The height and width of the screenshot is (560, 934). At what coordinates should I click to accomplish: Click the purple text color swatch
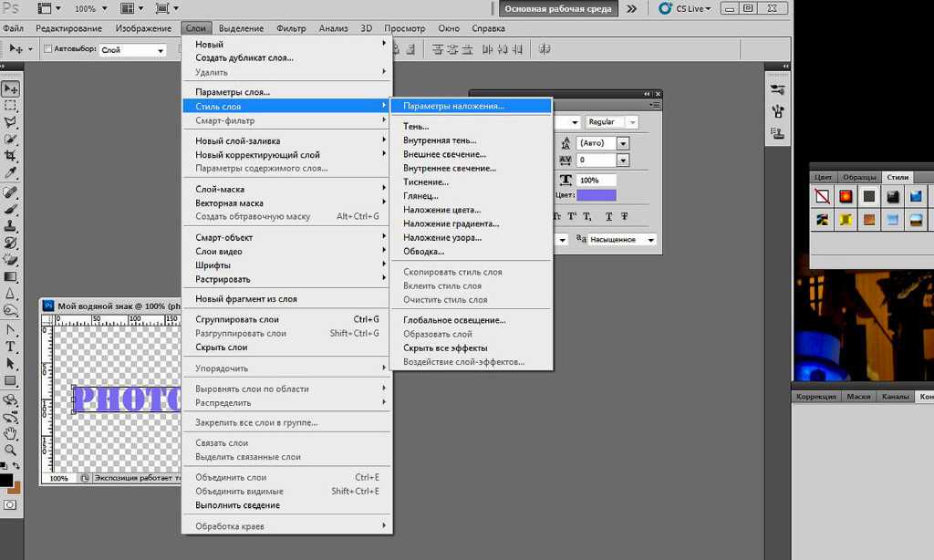click(x=596, y=195)
